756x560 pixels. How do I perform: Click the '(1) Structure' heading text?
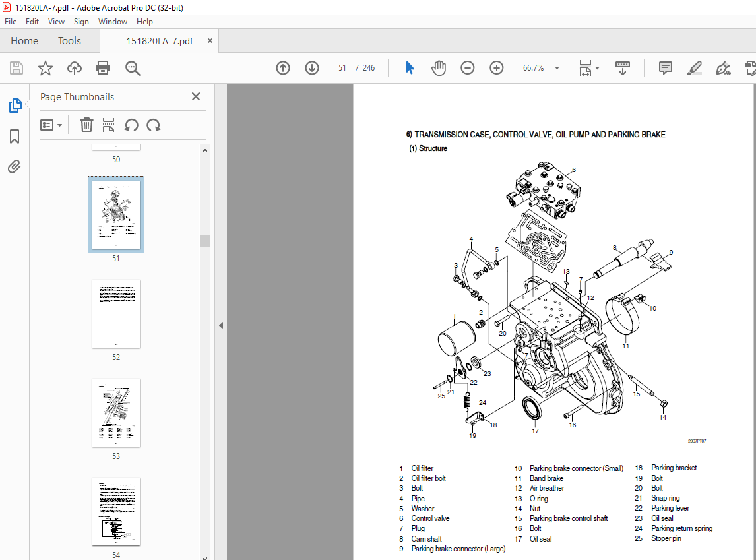(428, 148)
